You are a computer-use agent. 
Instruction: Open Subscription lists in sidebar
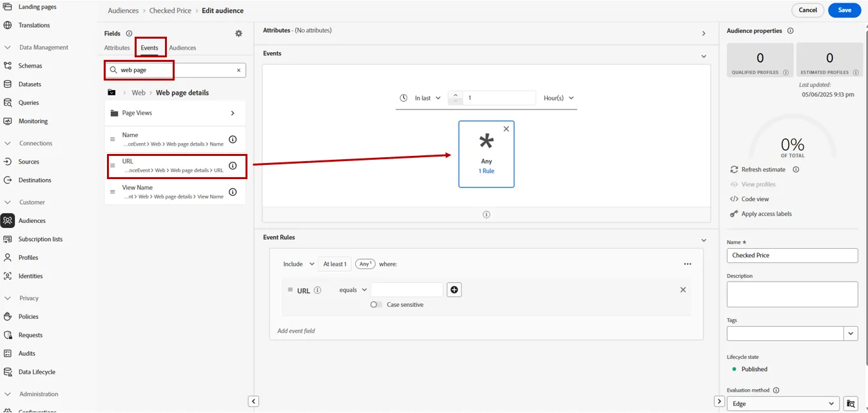[40, 239]
